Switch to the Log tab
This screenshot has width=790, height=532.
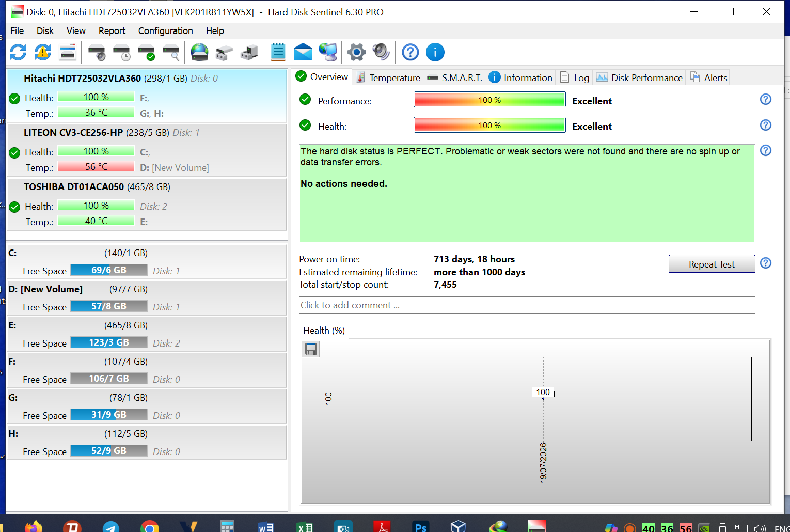(574, 77)
